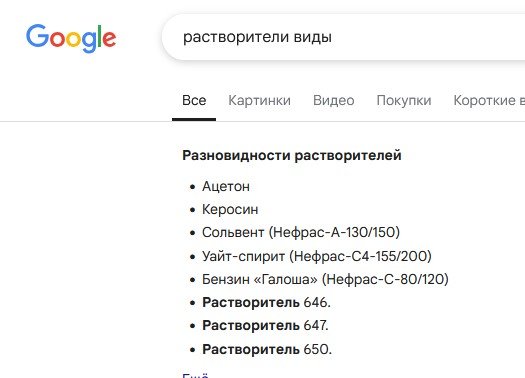Select the Все tab

coord(194,100)
